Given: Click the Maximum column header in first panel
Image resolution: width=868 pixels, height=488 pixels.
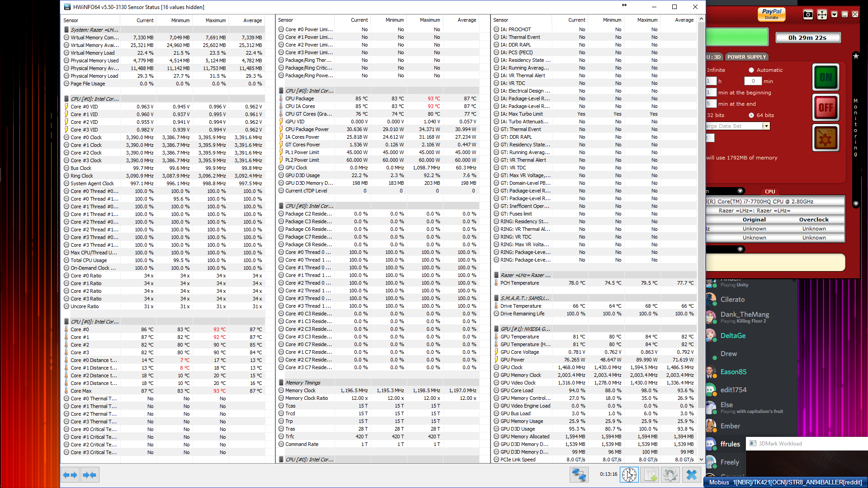Looking at the screenshot, I should point(210,20).
